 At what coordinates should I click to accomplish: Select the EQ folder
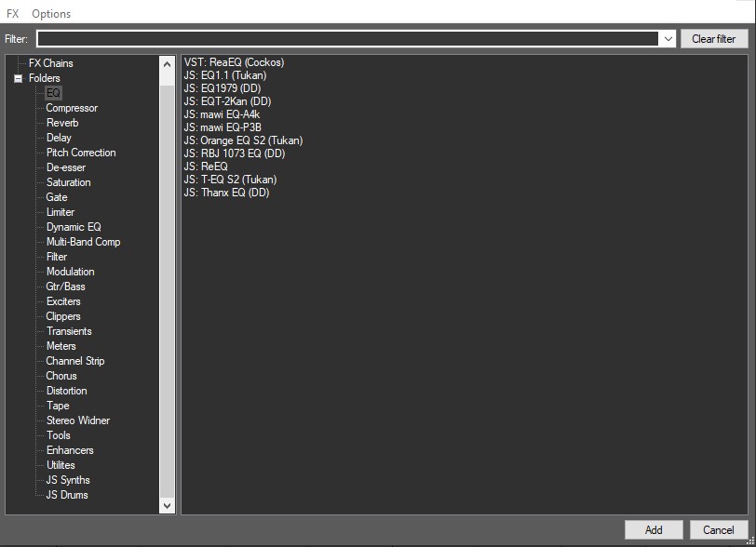[x=53, y=92]
